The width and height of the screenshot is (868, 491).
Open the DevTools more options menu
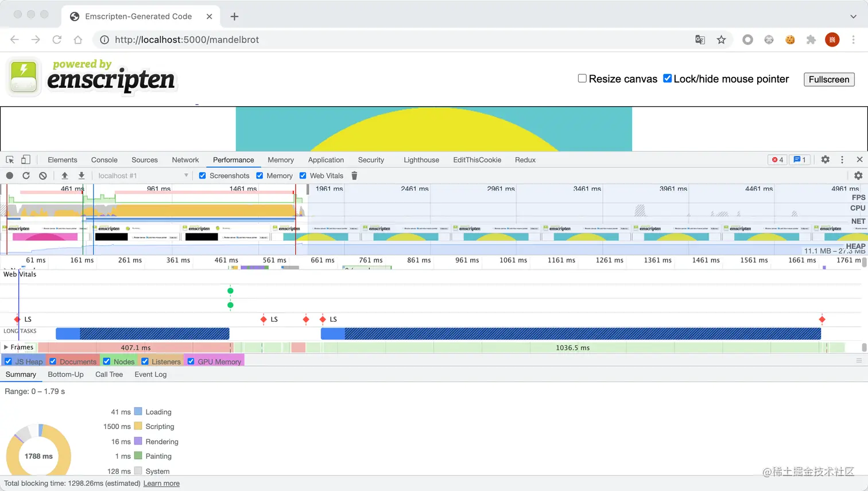[842, 159]
